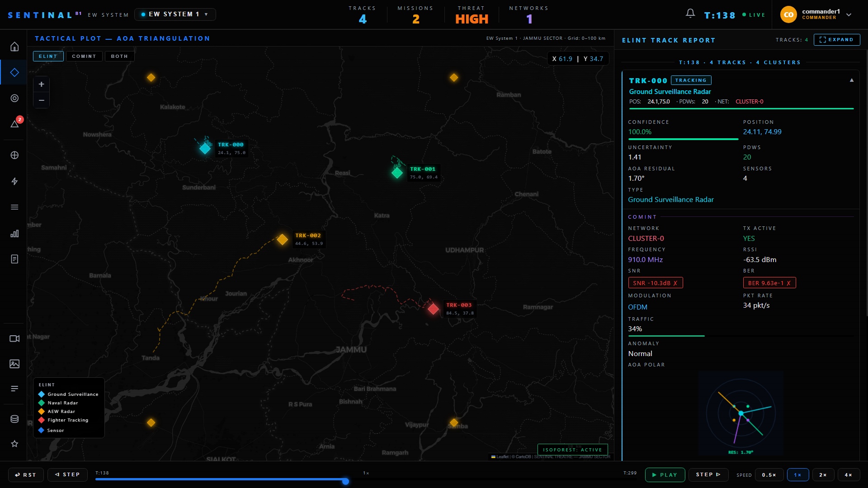Viewport: 868px width, 488px height.
Task: Click Fighter Tracking legend entry
Action: click(68, 420)
